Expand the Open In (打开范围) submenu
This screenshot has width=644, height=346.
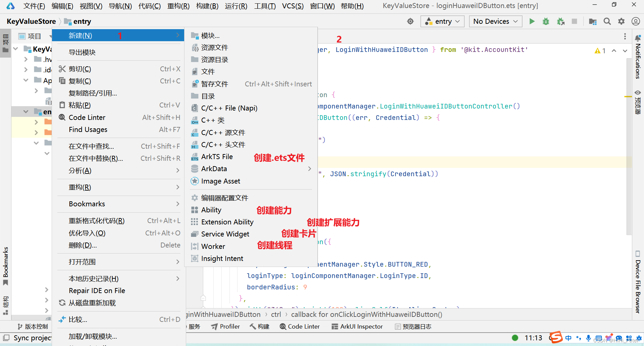coord(178,262)
